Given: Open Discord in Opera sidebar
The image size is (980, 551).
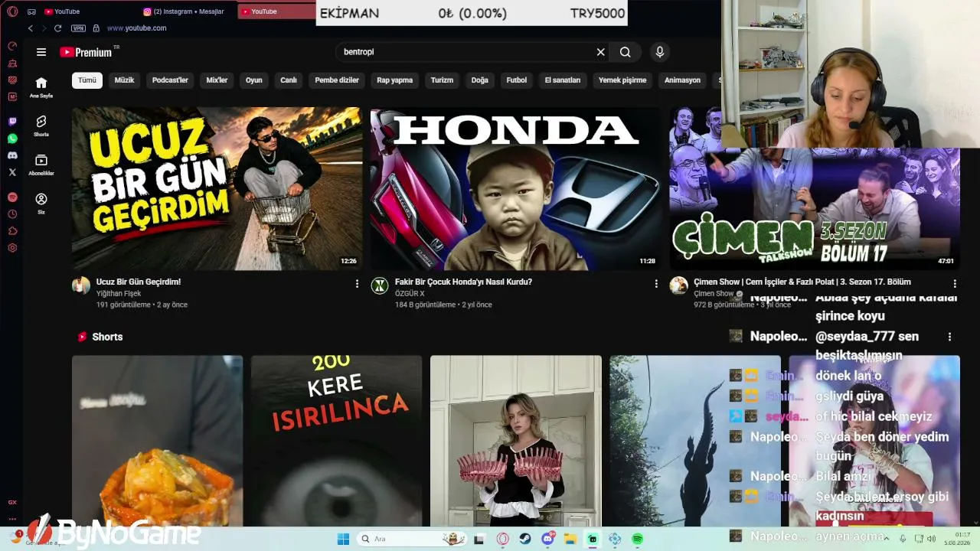Looking at the screenshot, I should (12, 155).
